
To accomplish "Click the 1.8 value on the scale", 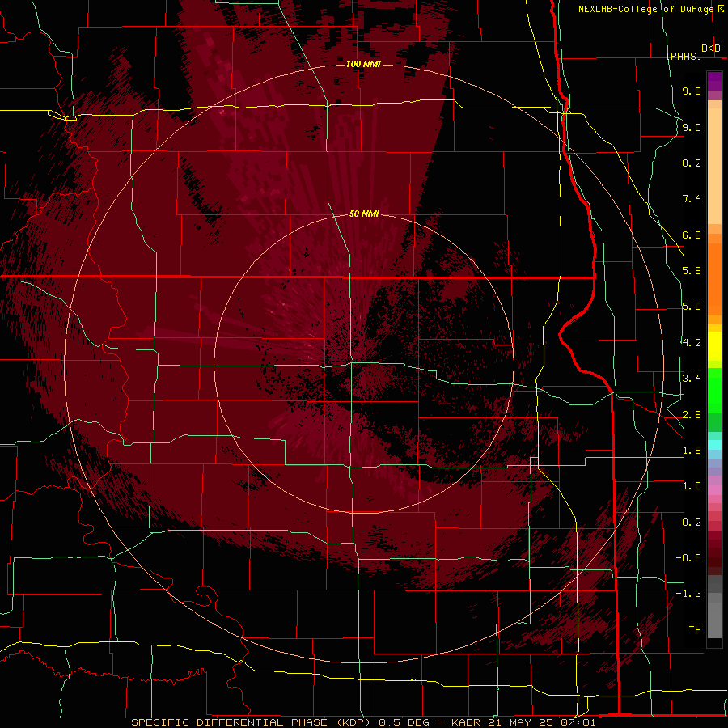I will pos(692,451).
